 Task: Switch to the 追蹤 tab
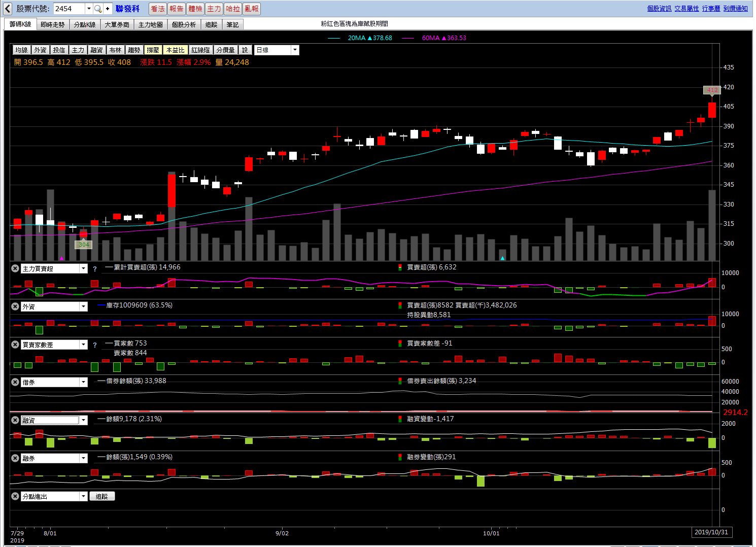pyautogui.click(x=212, y=24)
